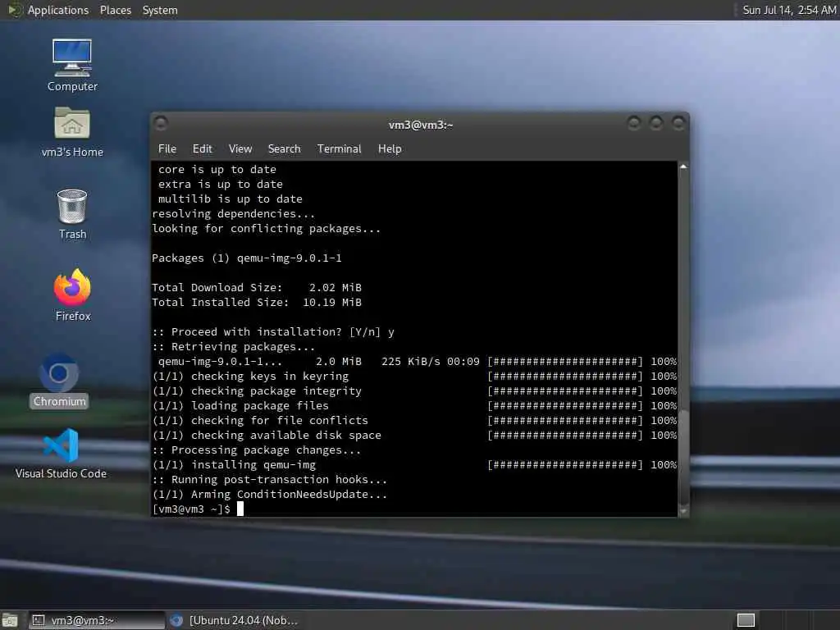Click "looking for conflicting packages..." line
The height and width of the screenshot is (630, 840).
point(267,229)
